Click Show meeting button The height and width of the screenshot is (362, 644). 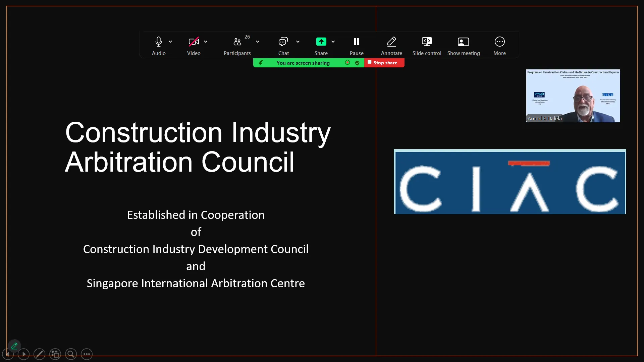pyautogui.click(x=464, y=46)
